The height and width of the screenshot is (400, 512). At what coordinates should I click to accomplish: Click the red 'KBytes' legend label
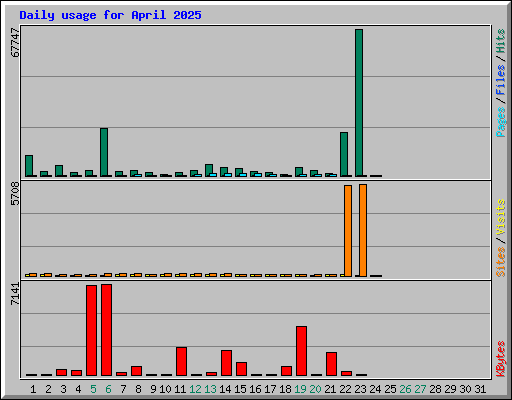click(500, 358)
